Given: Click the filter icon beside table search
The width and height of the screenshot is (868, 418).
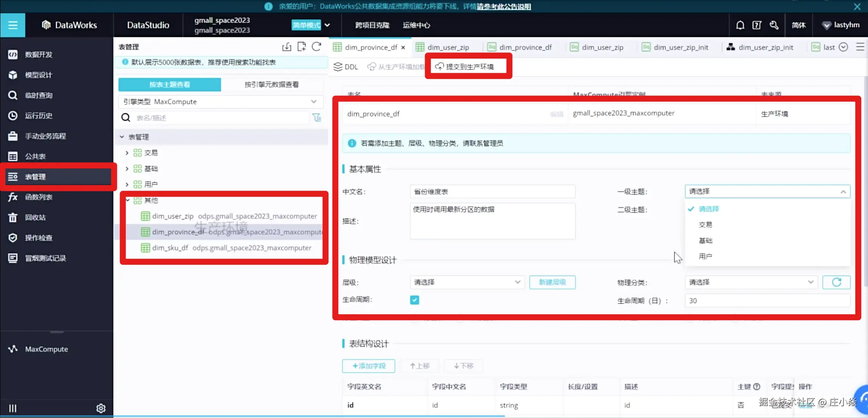Looking at the screenshot, I should (x=317, y=118).
